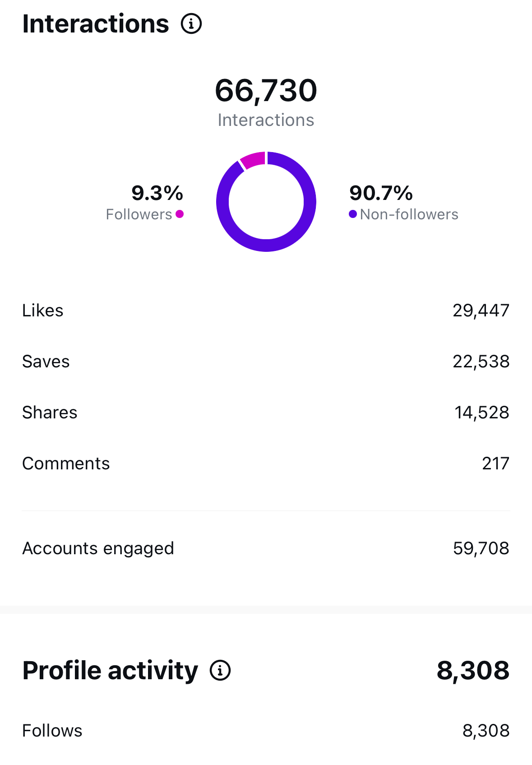Open the Comments row
532x765 pixels.
[266, 464]
